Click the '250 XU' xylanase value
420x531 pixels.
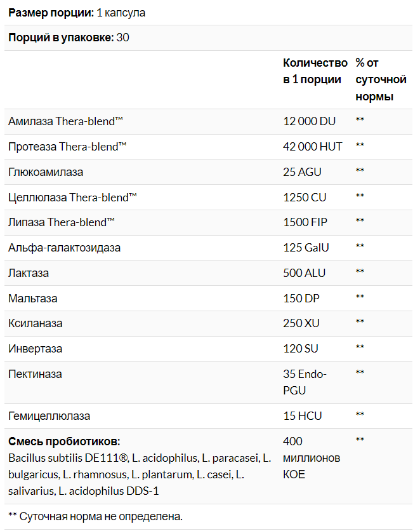click(x=301, y=323)
